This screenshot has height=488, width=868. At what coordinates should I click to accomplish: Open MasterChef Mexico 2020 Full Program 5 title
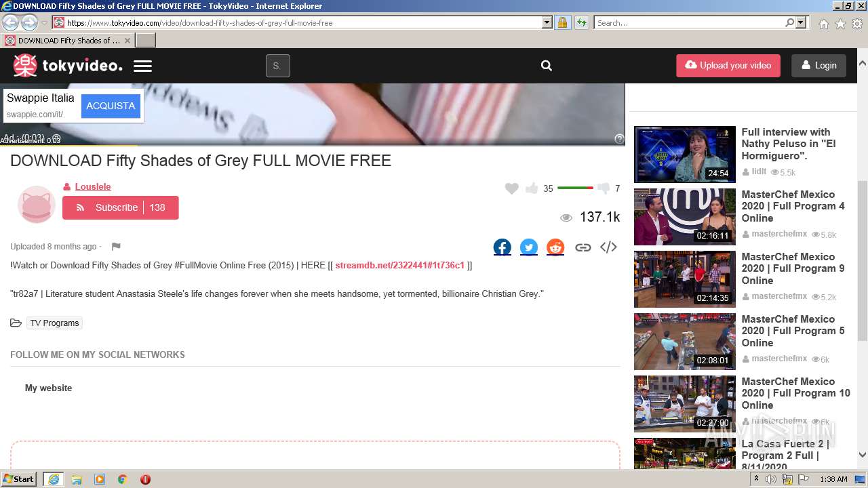(793, 331)
